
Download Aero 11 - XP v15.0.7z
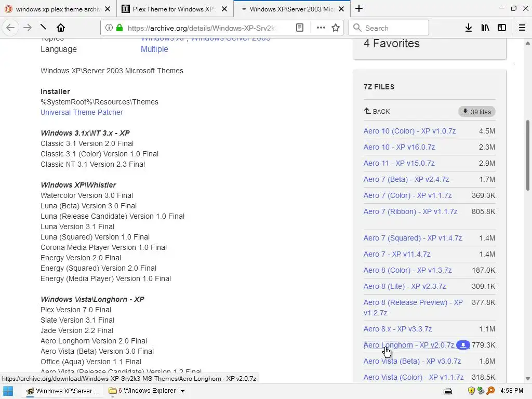(x=398, y=163)
